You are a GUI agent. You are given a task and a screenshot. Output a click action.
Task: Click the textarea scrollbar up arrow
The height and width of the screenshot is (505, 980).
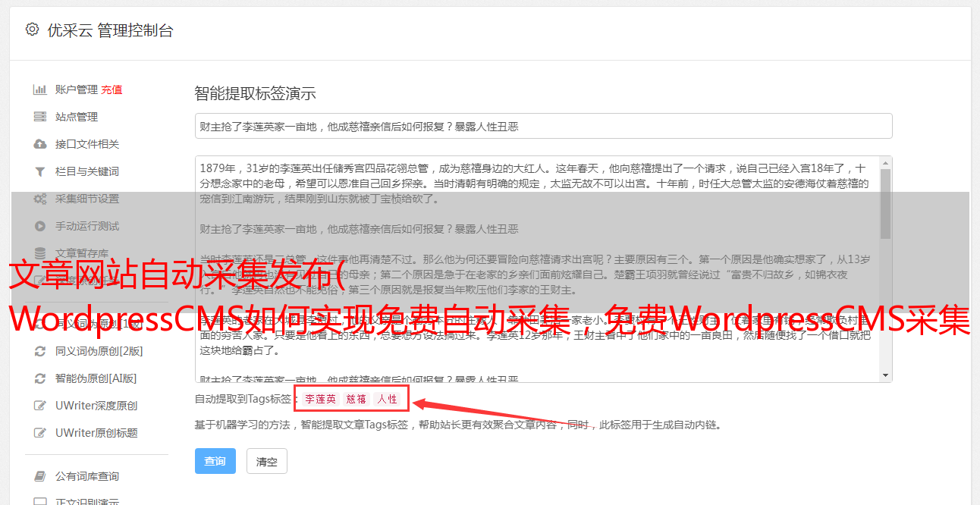[x=885, y=162]
